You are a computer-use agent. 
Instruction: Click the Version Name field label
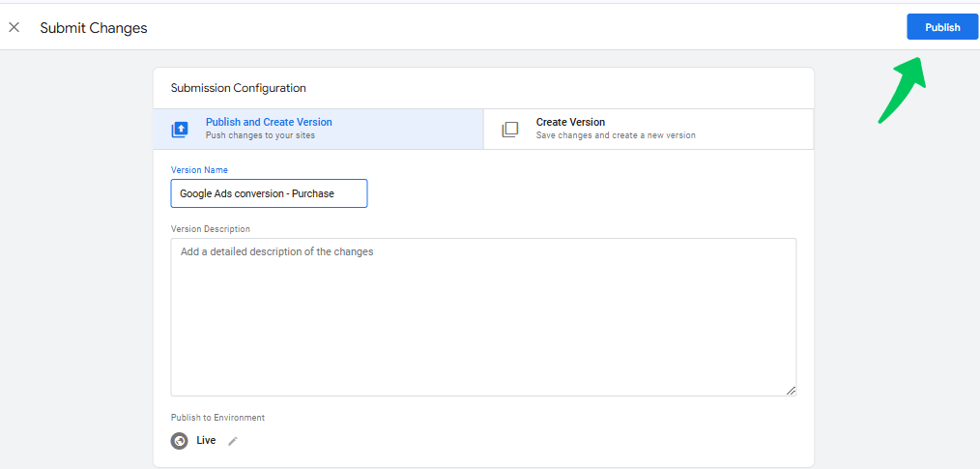(x=199, y=170)
